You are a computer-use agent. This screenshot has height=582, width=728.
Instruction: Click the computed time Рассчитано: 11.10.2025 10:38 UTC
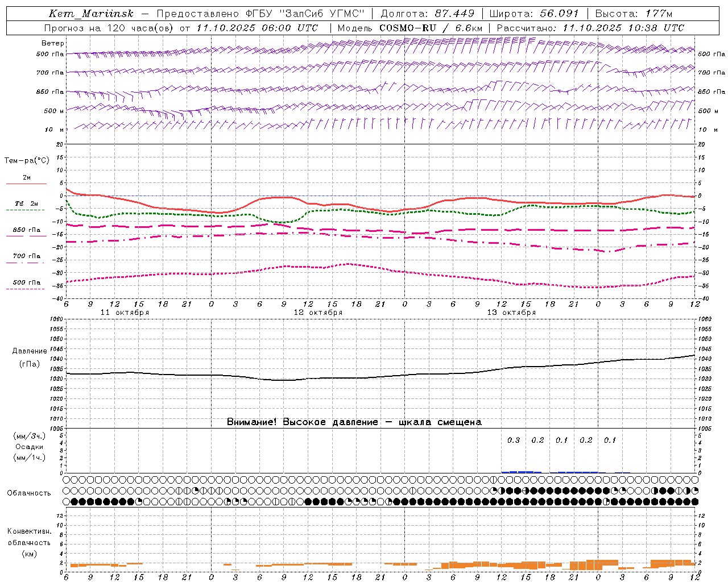click(590, 28)
